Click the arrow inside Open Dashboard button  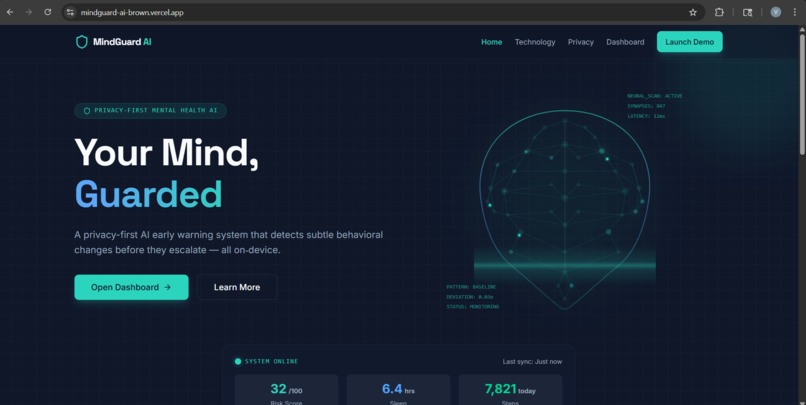tap(168, 287)
